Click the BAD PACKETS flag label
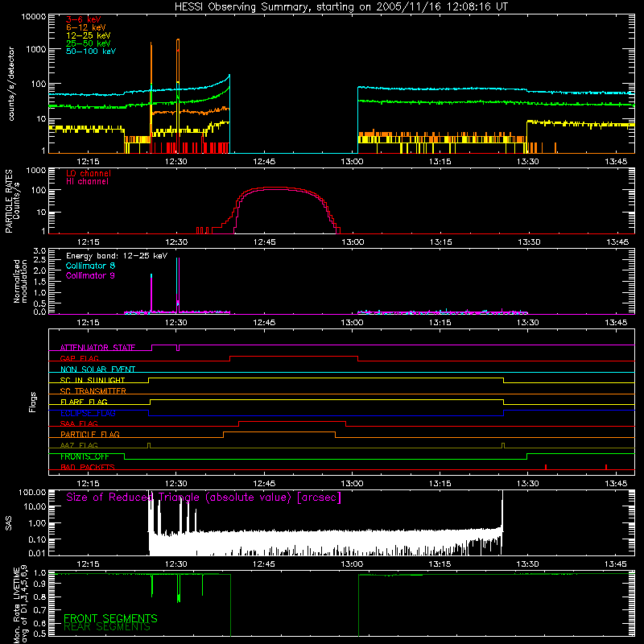The width and height of the screenshot is (644, 644). [87, 467]
